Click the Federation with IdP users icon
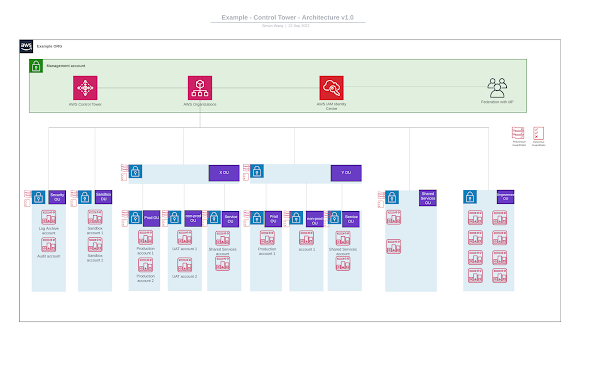The image size is (590, 388). [497, 88]
